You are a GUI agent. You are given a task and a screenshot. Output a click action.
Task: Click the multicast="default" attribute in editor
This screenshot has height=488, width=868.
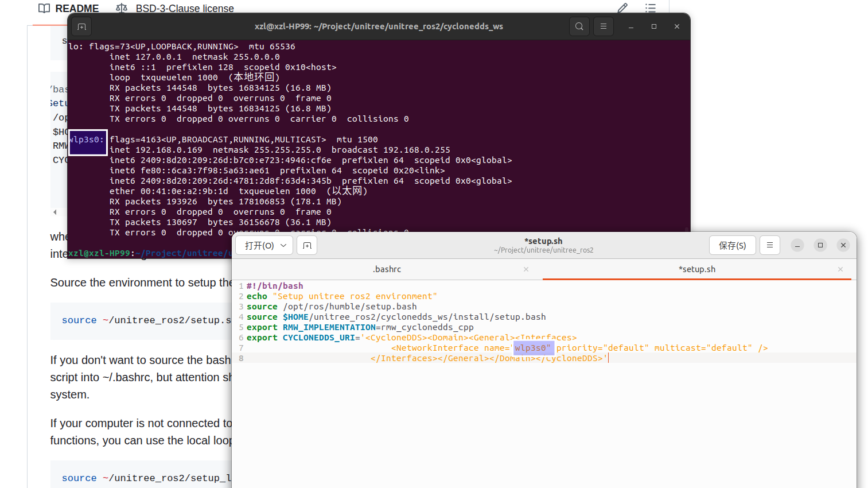[x=703, y=348]
